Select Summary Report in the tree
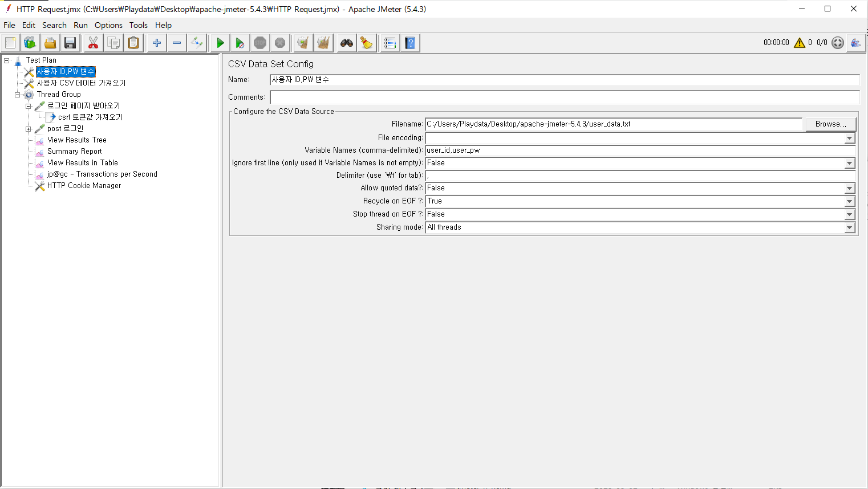The image size is (868, 489). tap(75, 152)
